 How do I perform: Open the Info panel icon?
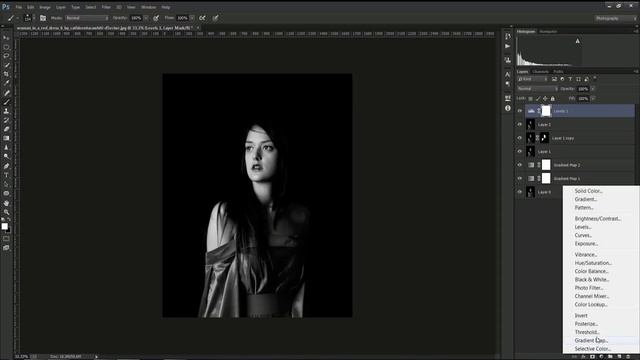(x=507, y=108)
